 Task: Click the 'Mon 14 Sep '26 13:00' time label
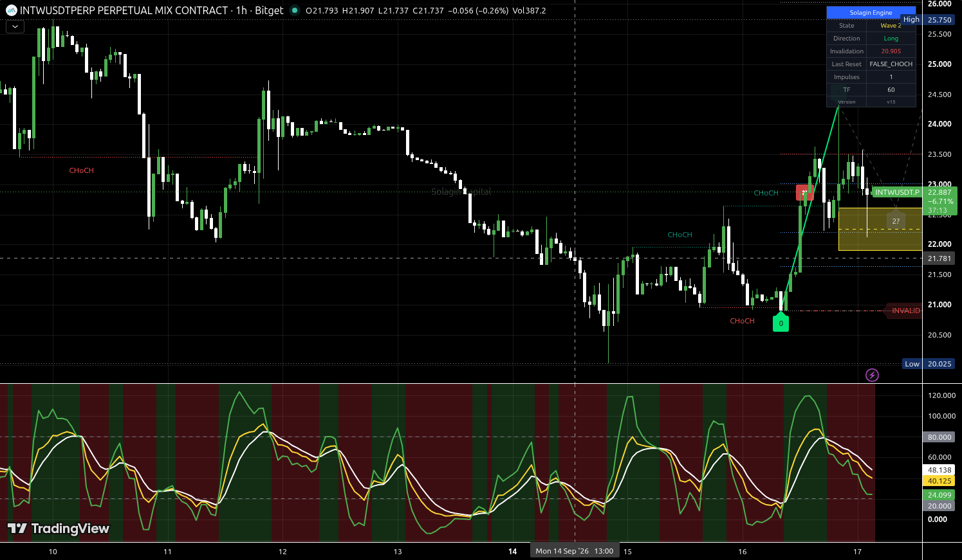pos(574,551)
